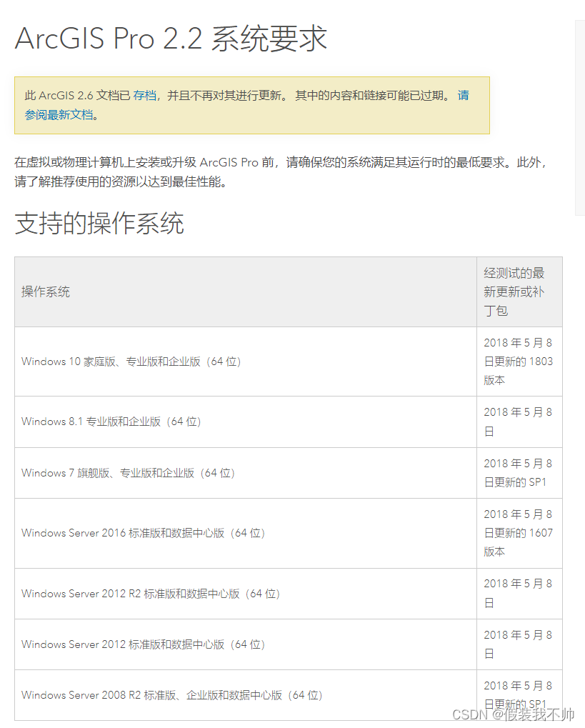Screen dimensions: 585x728
Task: Follow the 请参阅最新文档 link
Action: pyautogui.click(x=59, y=115)
